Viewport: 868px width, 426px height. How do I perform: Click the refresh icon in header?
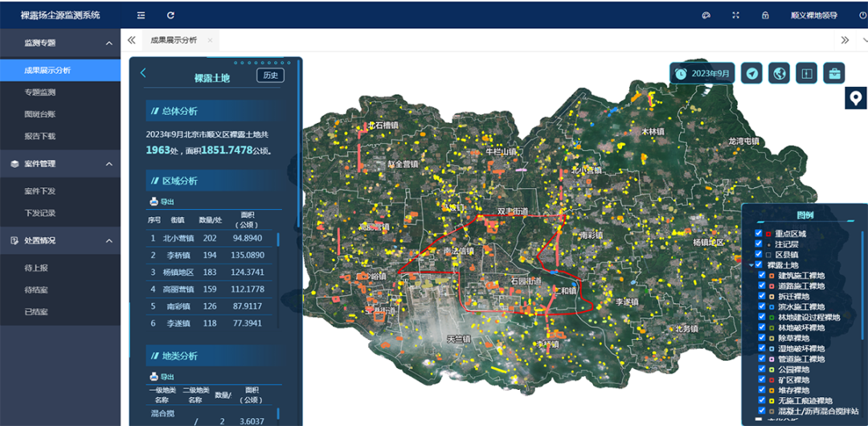170,15
